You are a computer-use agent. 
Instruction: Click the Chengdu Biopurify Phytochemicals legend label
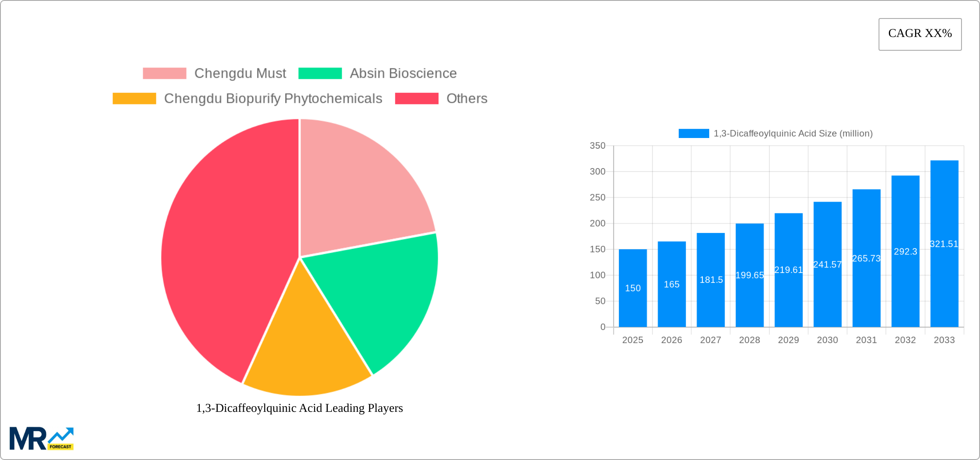pos(274,98)
